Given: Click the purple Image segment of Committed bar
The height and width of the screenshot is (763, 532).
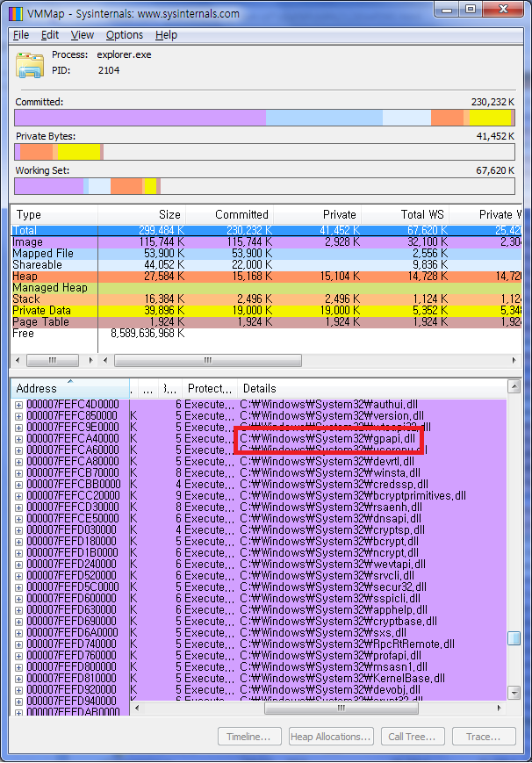Looking at the screenshot, I should [140, 118].
